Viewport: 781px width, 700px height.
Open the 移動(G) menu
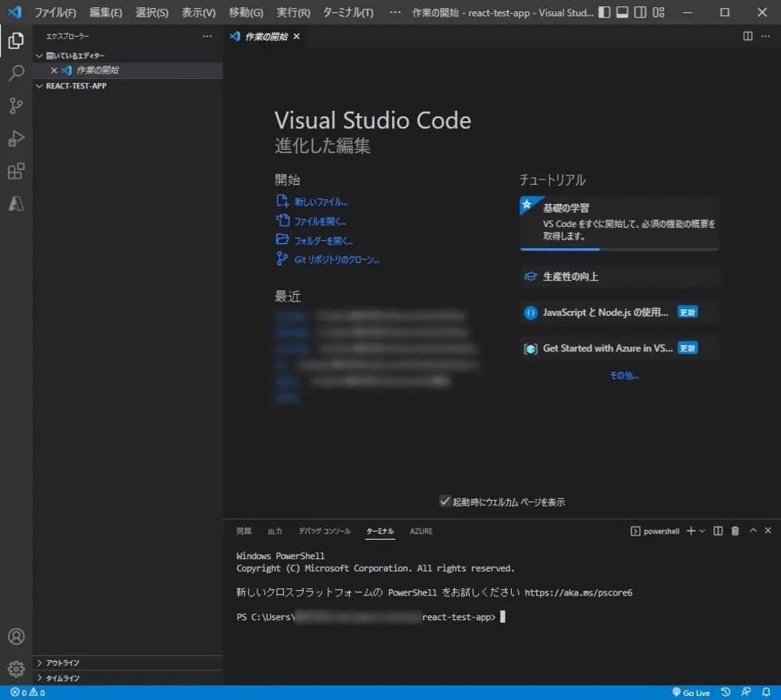click(246, 13)
